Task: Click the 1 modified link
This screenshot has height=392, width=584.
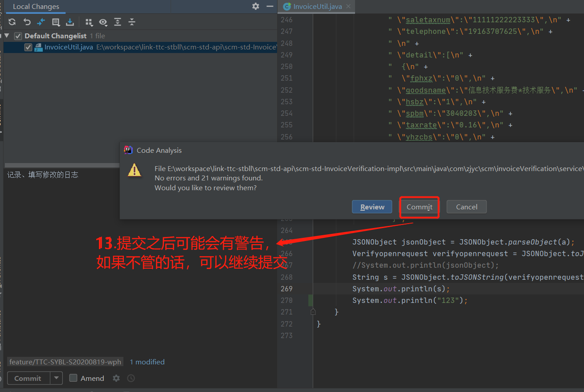Action: [x=147, y=362]
